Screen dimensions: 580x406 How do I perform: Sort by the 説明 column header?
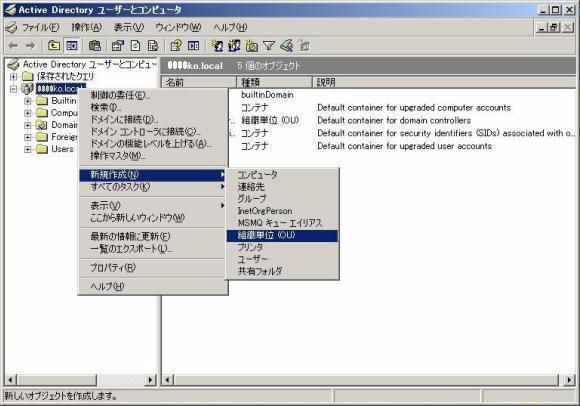[444, 82]
